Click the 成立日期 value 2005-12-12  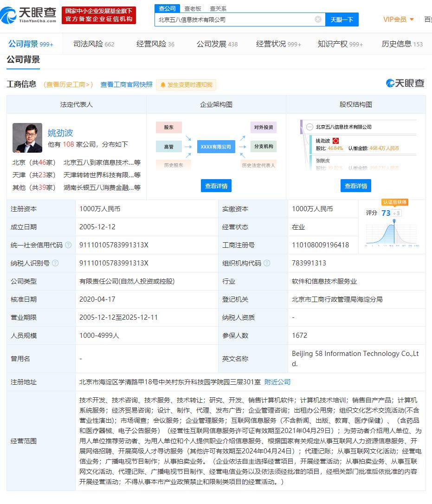point(97,227)
